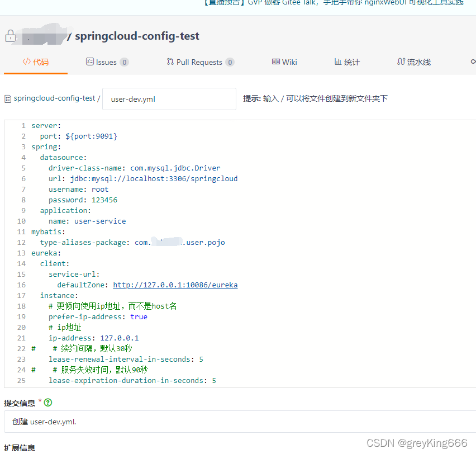Click the 'application:' line
This screenshot has height=454, width=476.
65,211
